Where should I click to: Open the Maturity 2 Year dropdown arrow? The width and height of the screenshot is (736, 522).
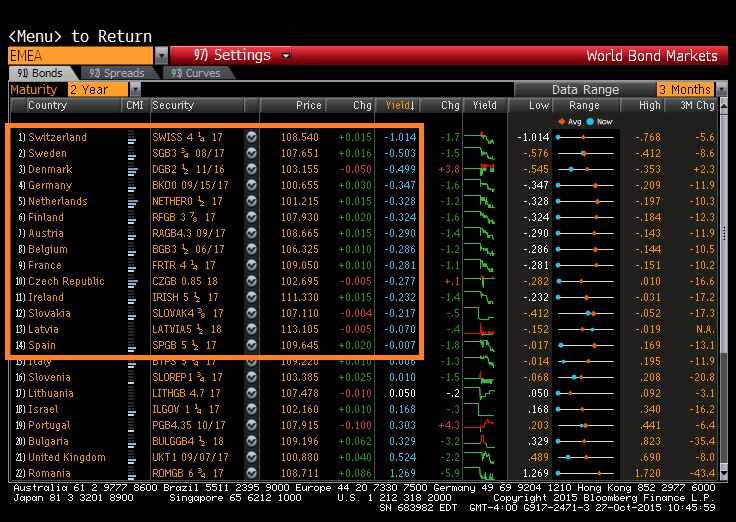(135, 89)
